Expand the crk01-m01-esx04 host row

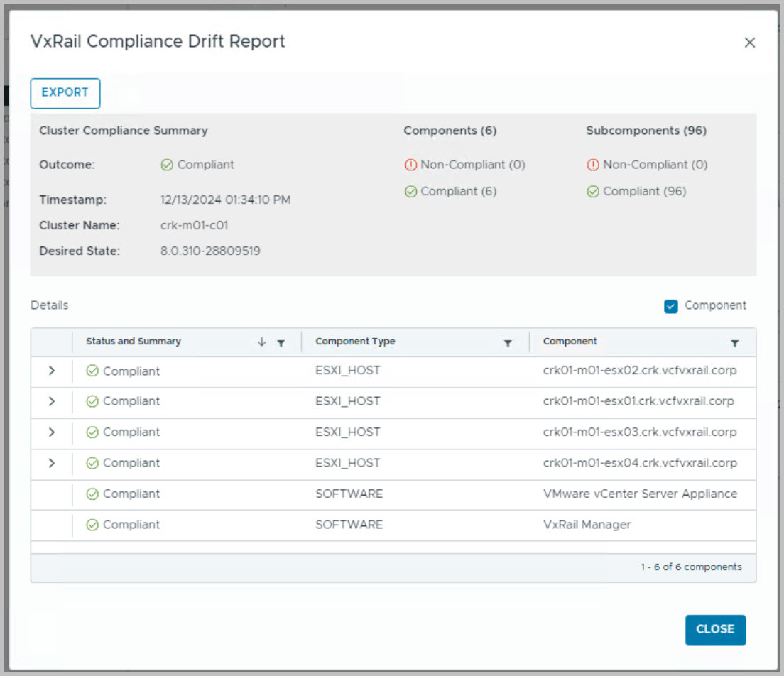(x=51, y=463)
